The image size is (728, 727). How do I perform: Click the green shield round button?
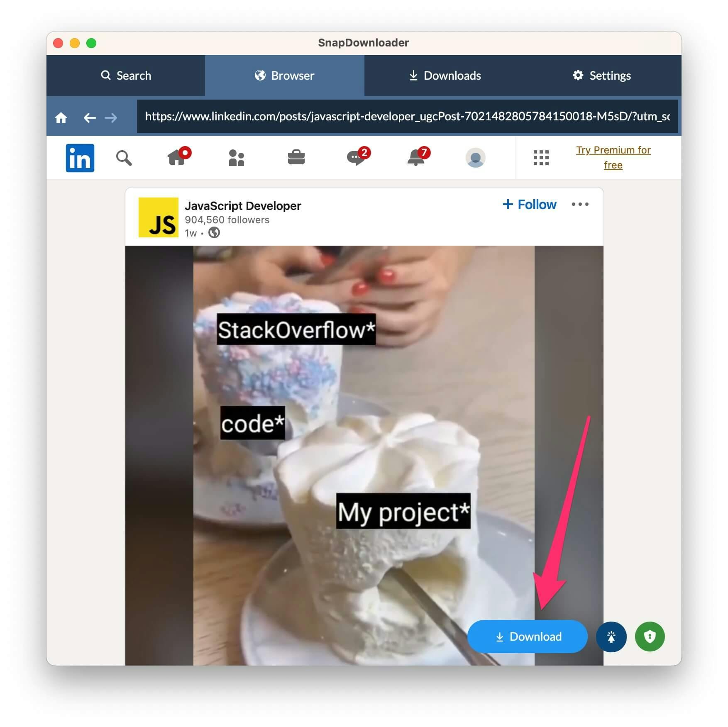click(x=650, y=637)
